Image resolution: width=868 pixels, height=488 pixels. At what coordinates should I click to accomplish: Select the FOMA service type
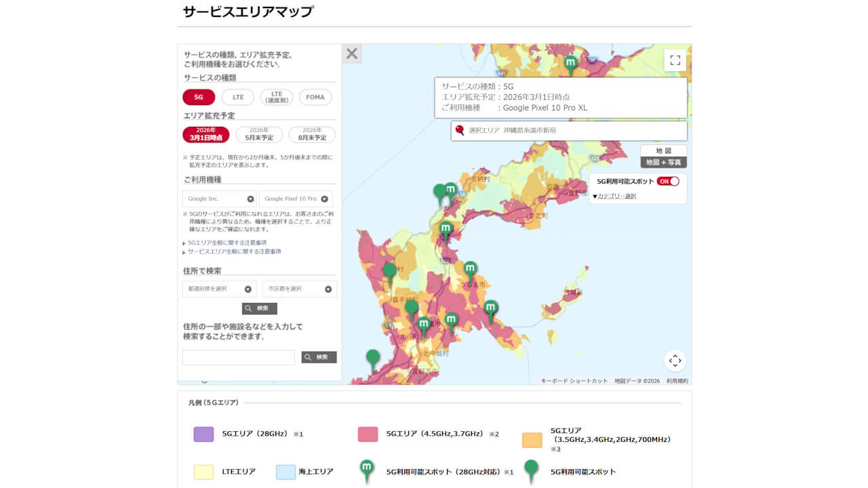pos(315,97)
